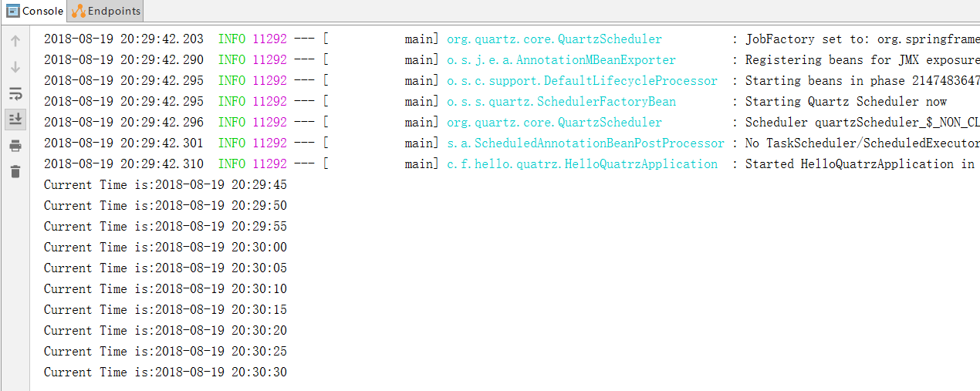Click the ScheduledAnnotationBeanPostProcessor logger name
Image resolution: width=980 pixels, height=391 pixels.
(586, 143)
